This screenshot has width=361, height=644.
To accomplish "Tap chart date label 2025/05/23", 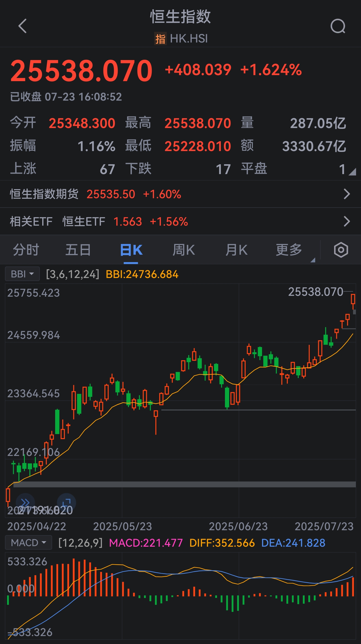I will tap(122, 526).
